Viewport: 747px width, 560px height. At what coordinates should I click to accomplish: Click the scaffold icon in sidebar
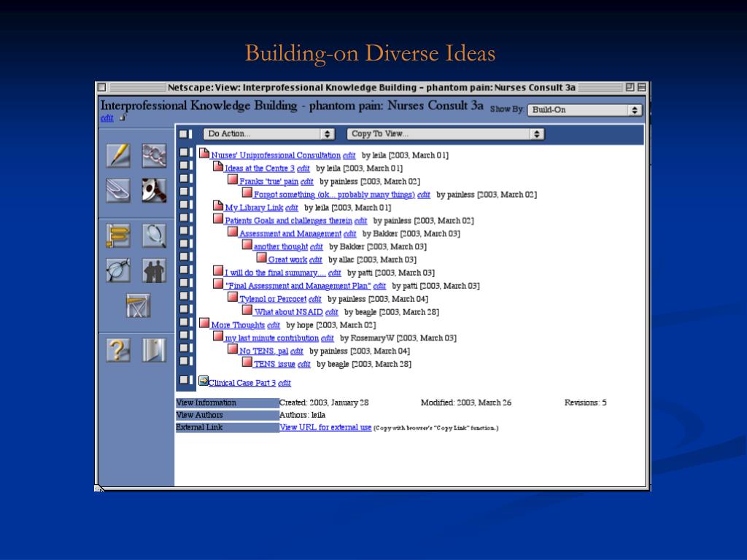click(x=138, y=306)
